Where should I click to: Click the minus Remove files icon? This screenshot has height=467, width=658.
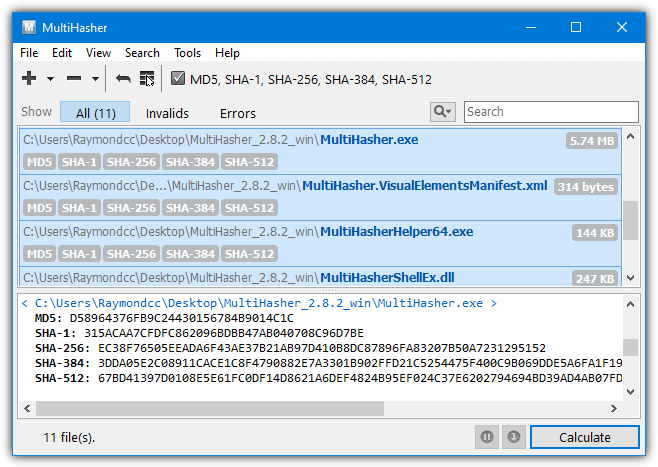pyautogui.click(x=74, y=78)
